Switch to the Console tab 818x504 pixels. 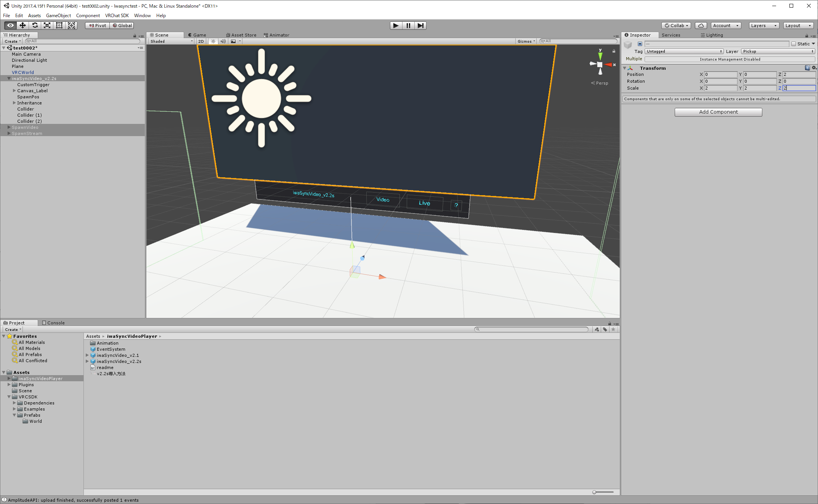[53, 323]
